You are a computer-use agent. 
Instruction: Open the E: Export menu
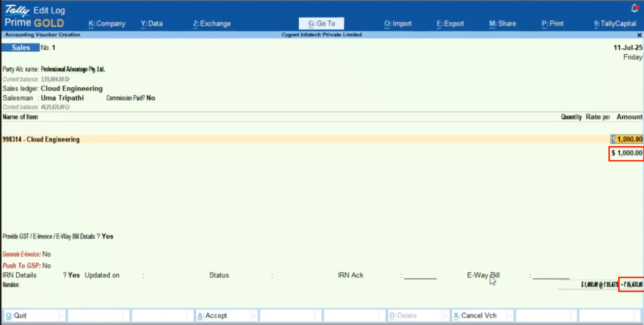coord(450,23)
